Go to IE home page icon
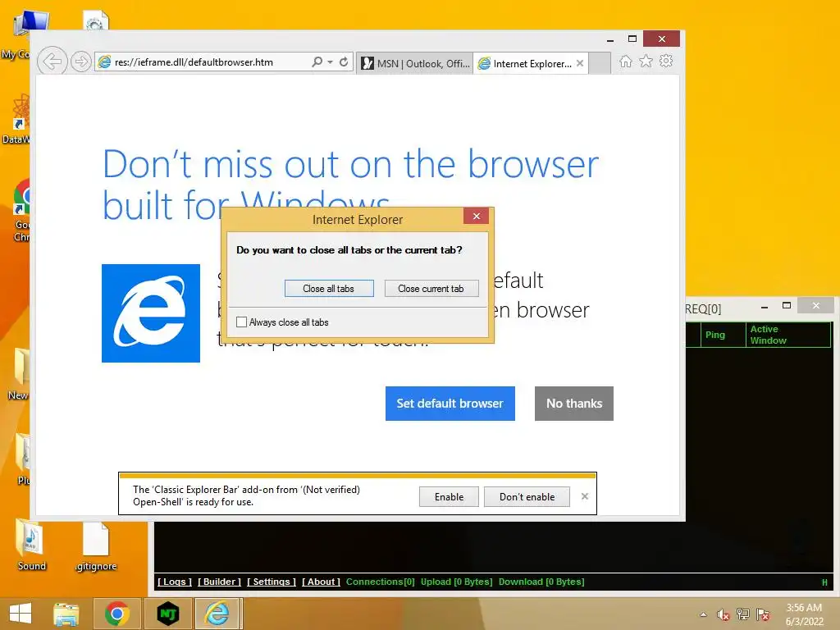This screenshot has width=840, height=630. point(626,62)
